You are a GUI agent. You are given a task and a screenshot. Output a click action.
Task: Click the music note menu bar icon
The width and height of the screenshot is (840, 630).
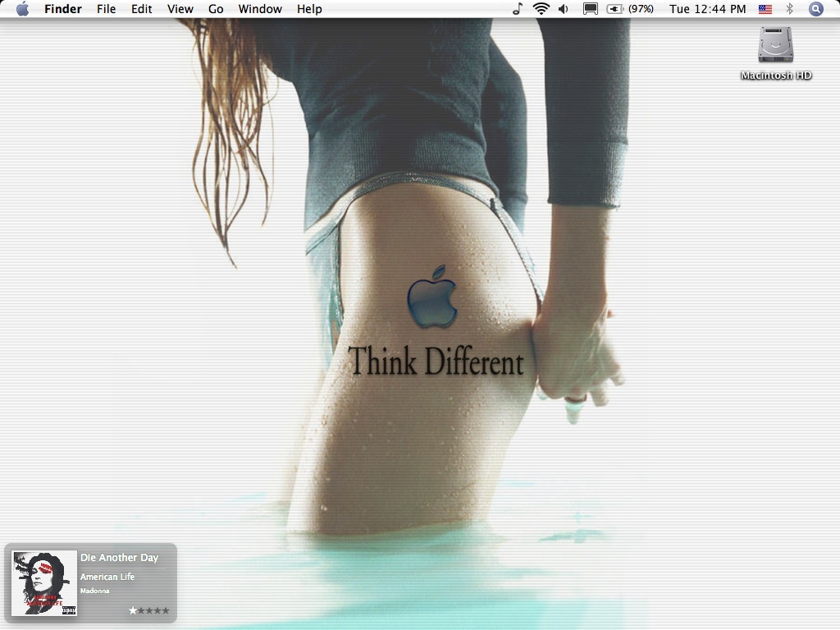coord(517,8)
